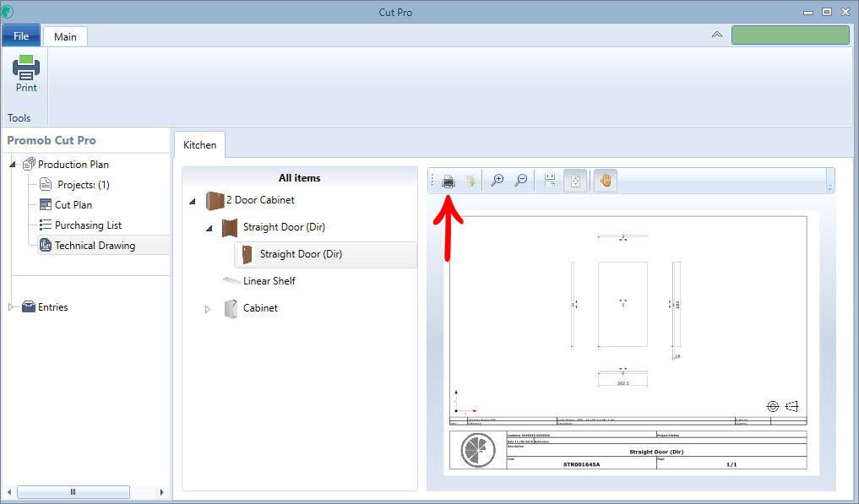
Task: Fit drawing page to width
Action: pyautogui.click(x=550, y=180)
